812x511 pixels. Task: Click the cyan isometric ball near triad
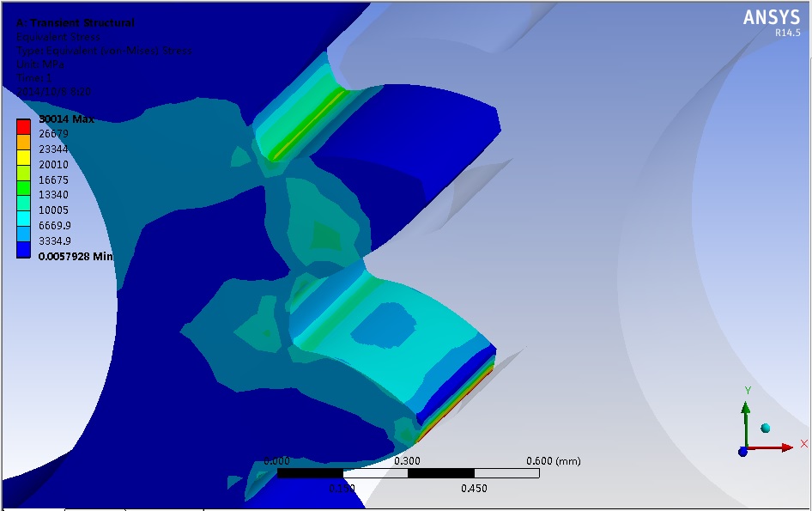[766, 428]
